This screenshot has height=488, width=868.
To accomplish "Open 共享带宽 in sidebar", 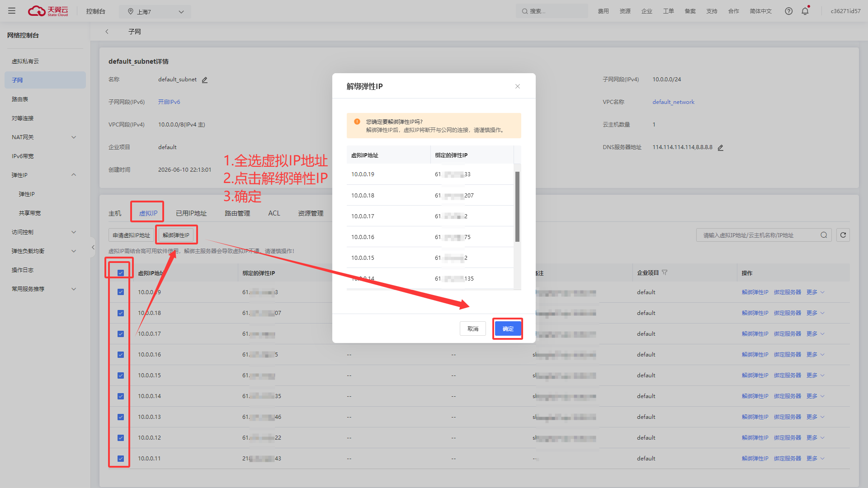I will [x=30, y=213].
